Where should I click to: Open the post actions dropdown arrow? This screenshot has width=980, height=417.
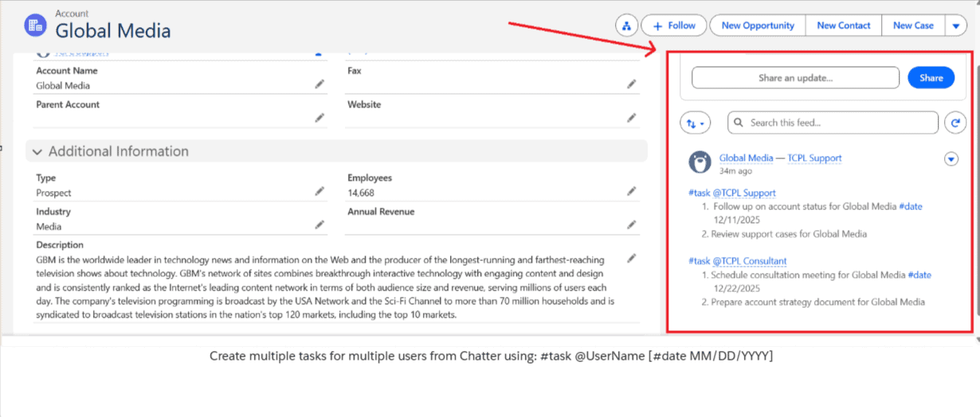[951, 159]
